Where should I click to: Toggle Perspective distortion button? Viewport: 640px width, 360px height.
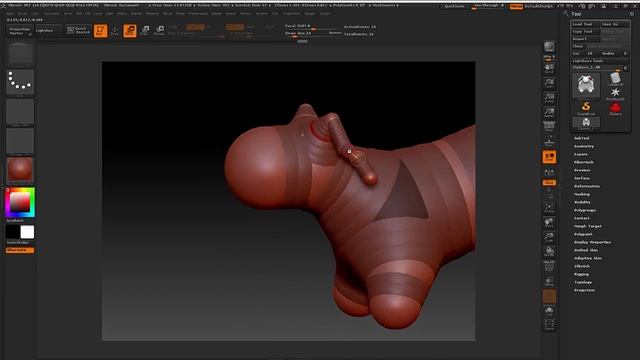click(x=549, y=127)
